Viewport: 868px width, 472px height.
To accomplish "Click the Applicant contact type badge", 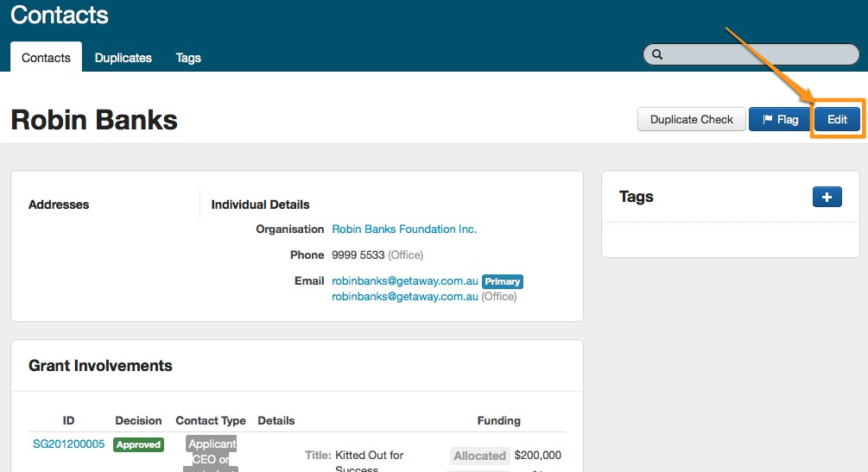I will click(212, 444).
